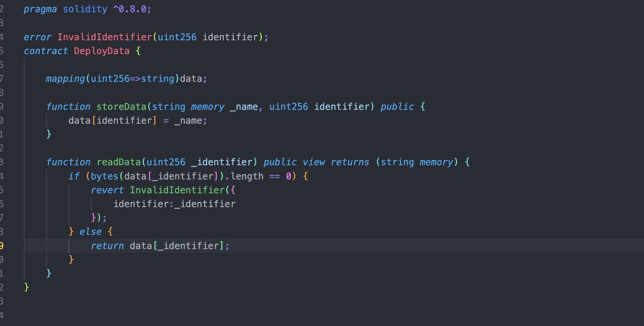Click 'public' on the storeData function line
The width and height of the screenshot is (644, 326).
click(x=397, y=107)
